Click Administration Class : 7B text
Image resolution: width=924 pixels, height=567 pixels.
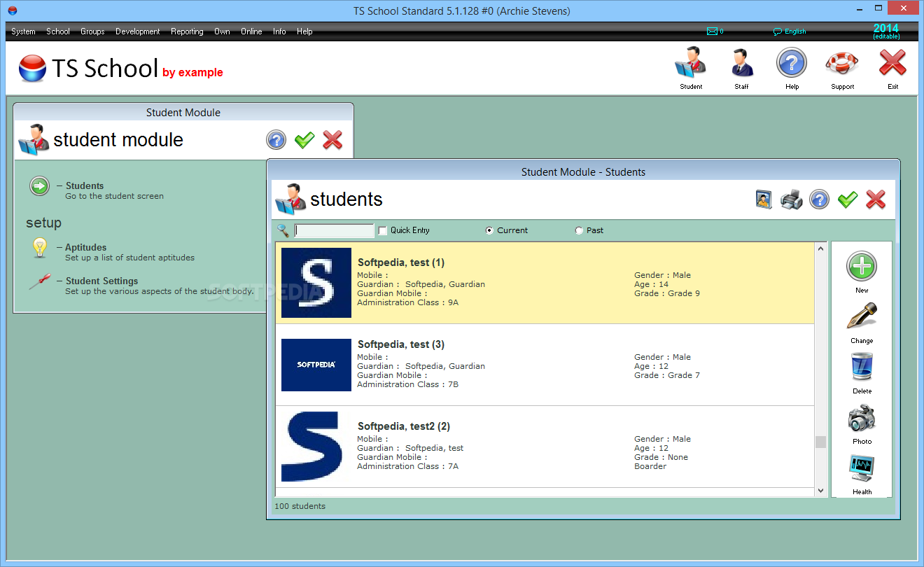[x=408, y=384]
